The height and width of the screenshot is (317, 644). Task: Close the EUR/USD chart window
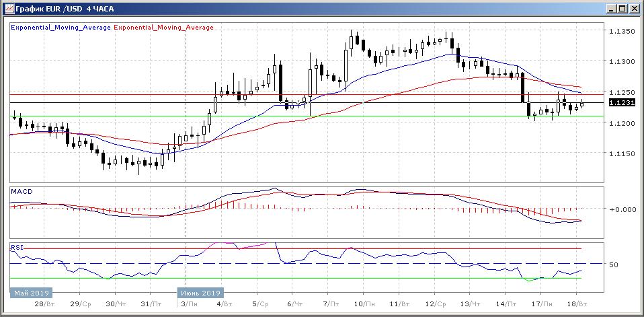pyautogui.click(x=633, y=8)
